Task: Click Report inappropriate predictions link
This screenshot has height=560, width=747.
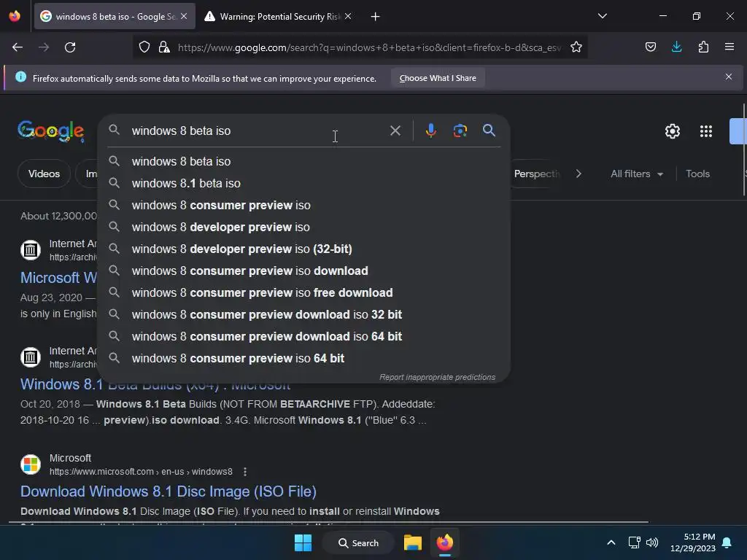Action: pyautogui.click(x=437, y=377)
